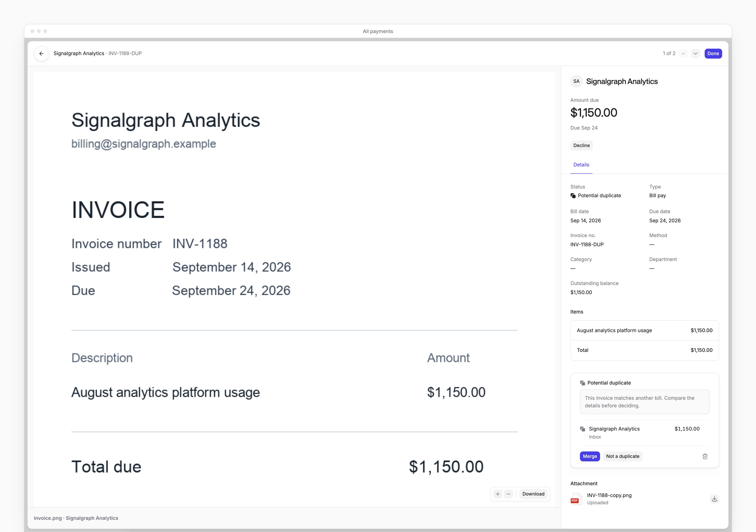Click the Method field dash value
Viewport: 756px width, 532px height.
pos(652,245)
